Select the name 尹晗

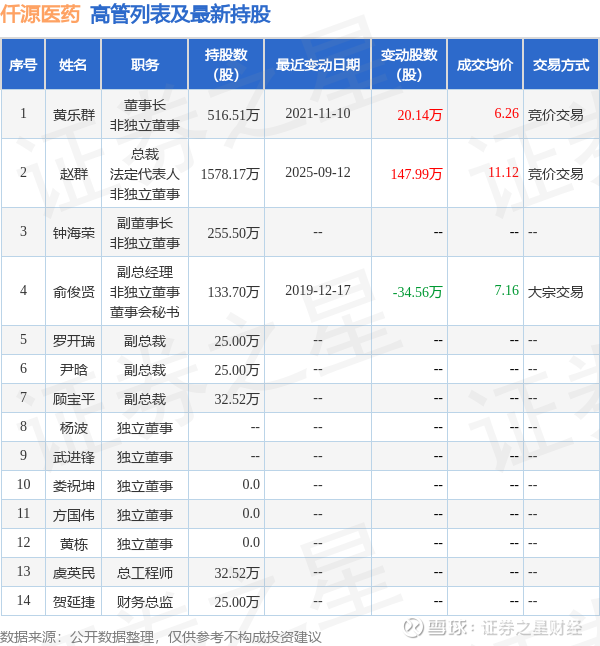[74, 370]
